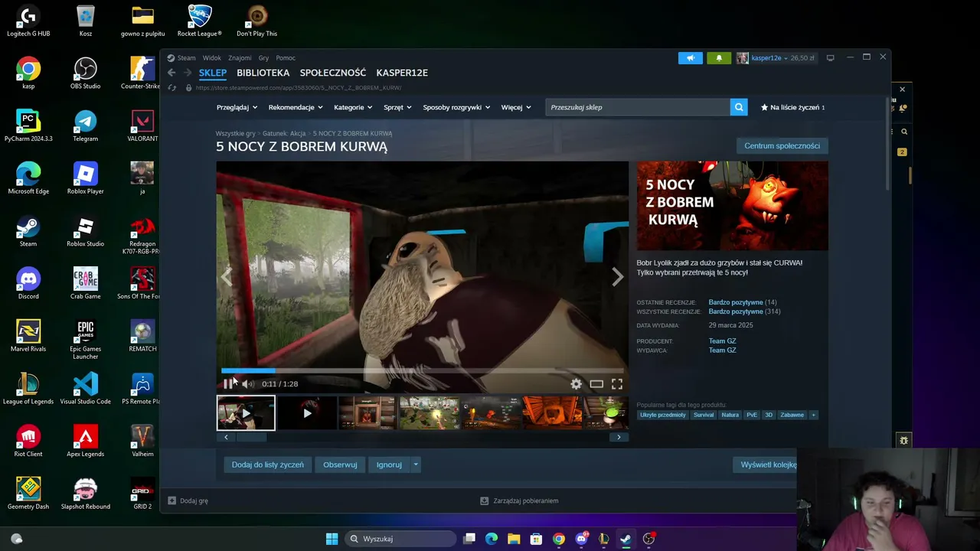Click the Windows taskbar Wyszukaj search box
This screenshot has height=551, width=980.
pyautogui.click(x=400, y=539)
